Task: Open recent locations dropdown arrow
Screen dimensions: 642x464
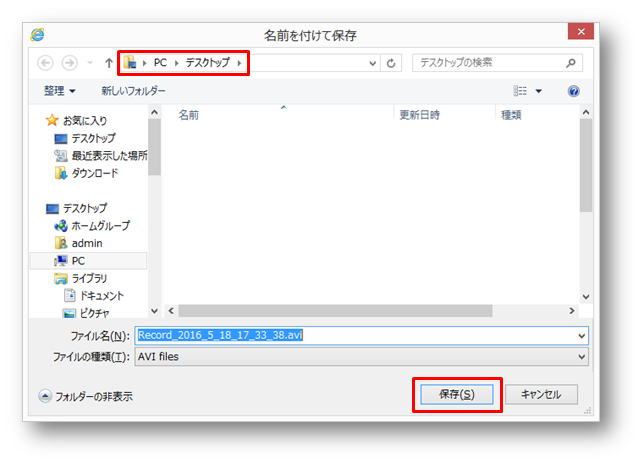Action: point(90,63)
